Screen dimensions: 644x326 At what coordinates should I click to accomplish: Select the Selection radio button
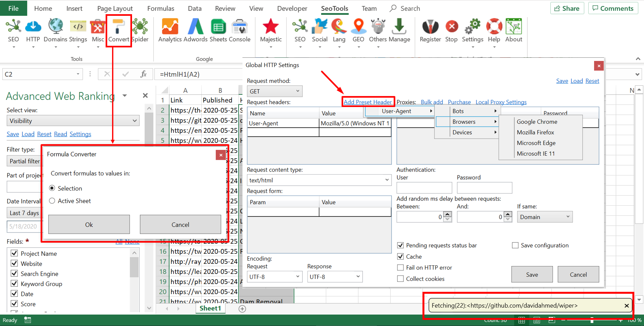[52, 188]
